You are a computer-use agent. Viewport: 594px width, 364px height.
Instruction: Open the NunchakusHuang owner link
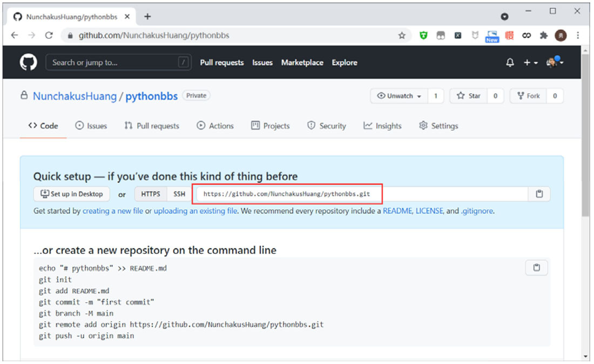click(x=75, y=97)
